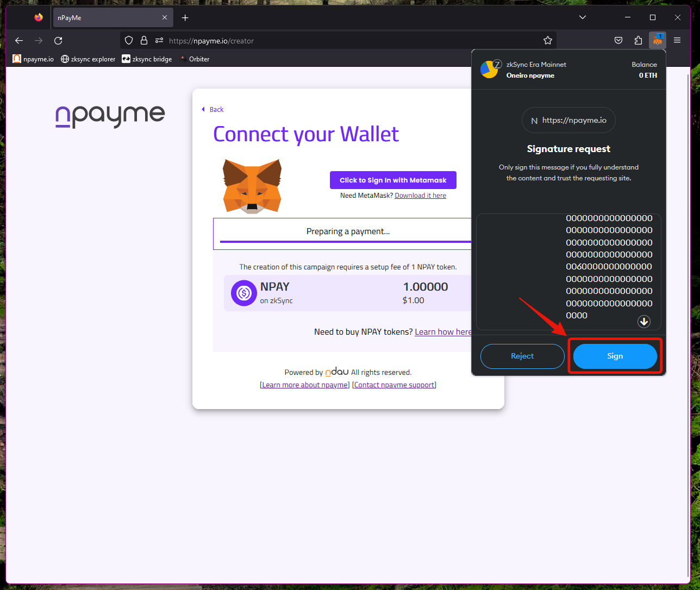Viewport: 700px width, 590px height.
Task: Click the forward navigation arrow
Action: tap(39, 40)
